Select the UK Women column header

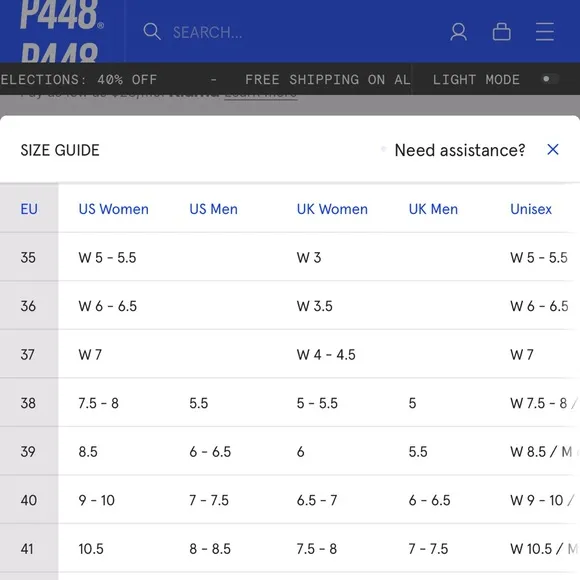[332, 209]
